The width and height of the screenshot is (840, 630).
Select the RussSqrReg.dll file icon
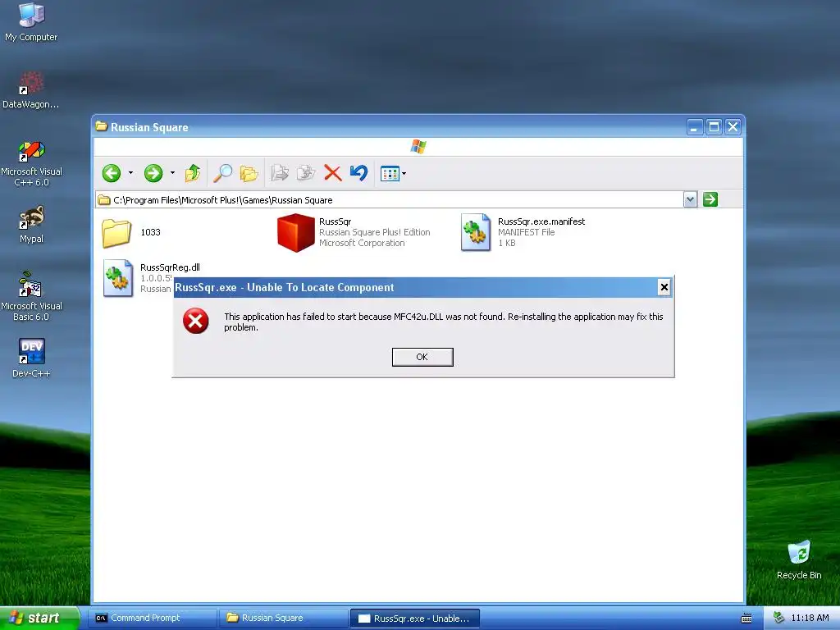point(118,278)
